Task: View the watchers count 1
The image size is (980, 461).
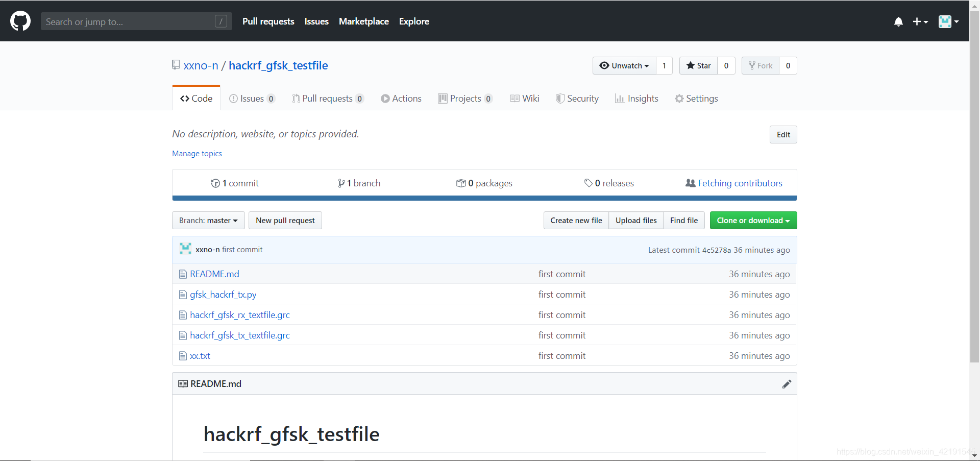Action: pos(664,65)
